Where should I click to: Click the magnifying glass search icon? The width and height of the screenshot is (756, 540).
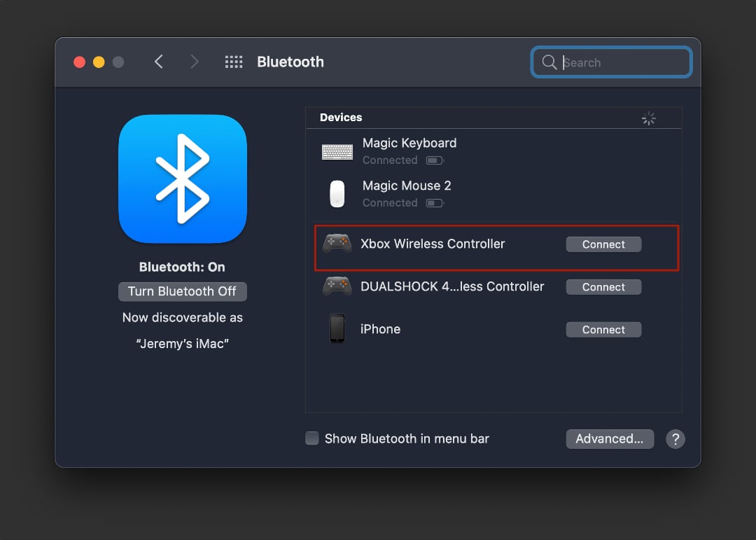549,62
